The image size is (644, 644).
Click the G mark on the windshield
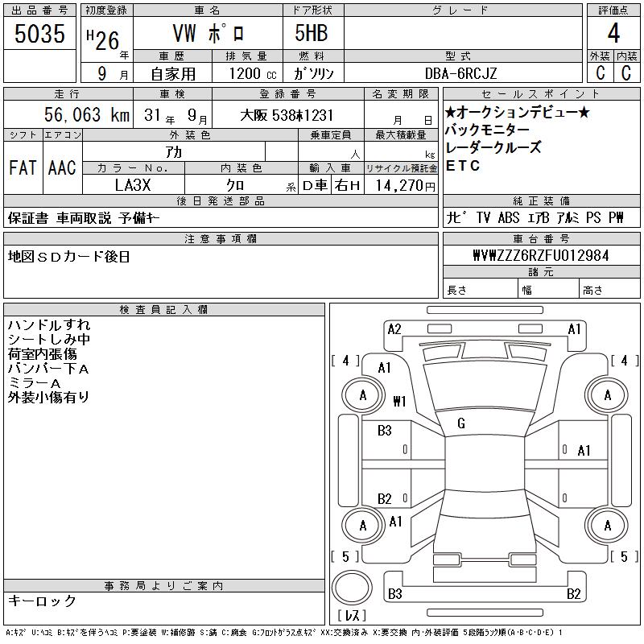point(460,423)
